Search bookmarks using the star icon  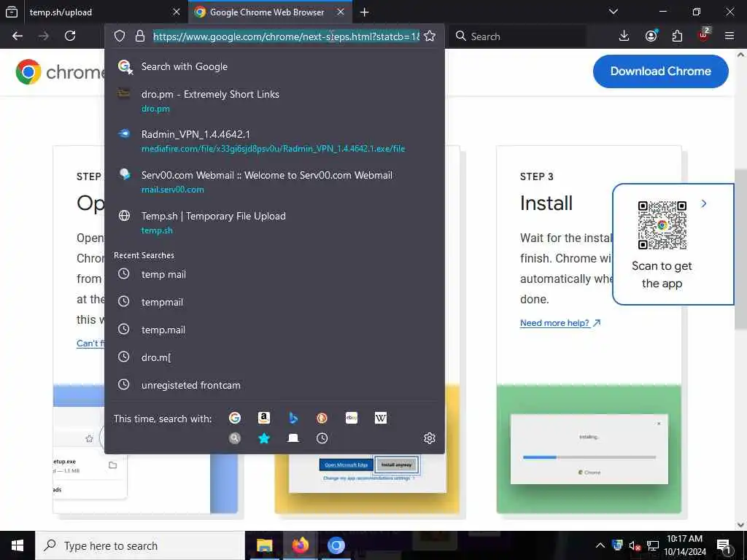click(264, 438)
